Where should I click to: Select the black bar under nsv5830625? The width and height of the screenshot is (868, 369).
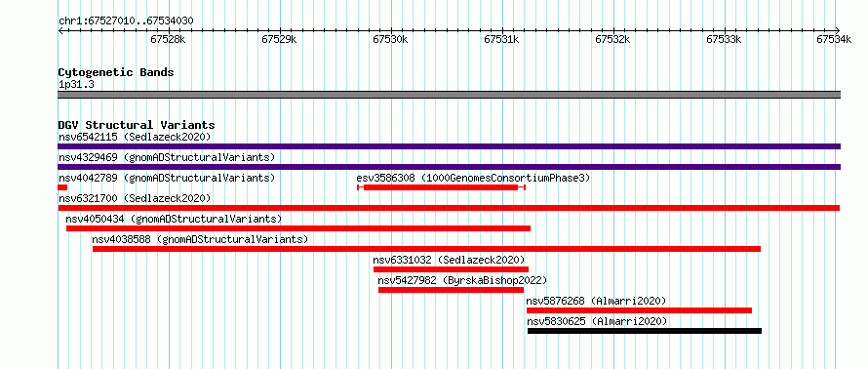pos(645,331)
